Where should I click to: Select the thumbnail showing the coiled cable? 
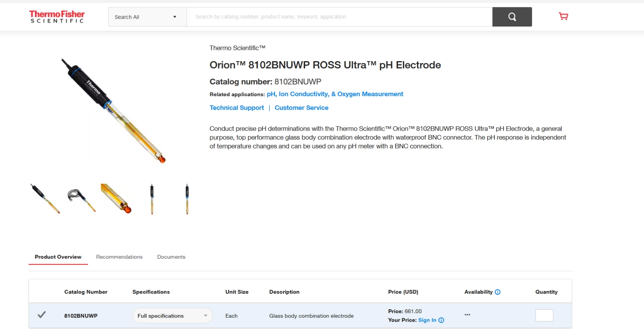82,200
